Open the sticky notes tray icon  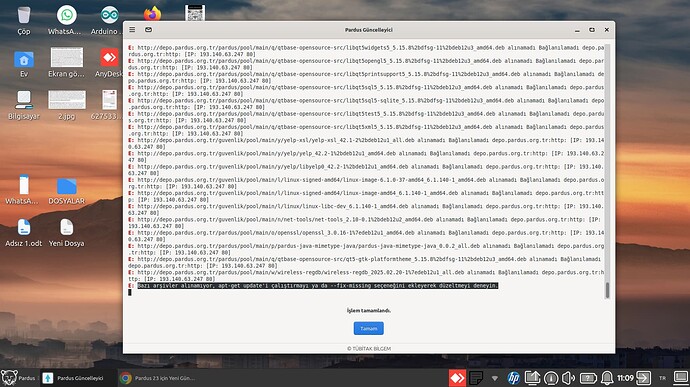click(x=476, y=378)
